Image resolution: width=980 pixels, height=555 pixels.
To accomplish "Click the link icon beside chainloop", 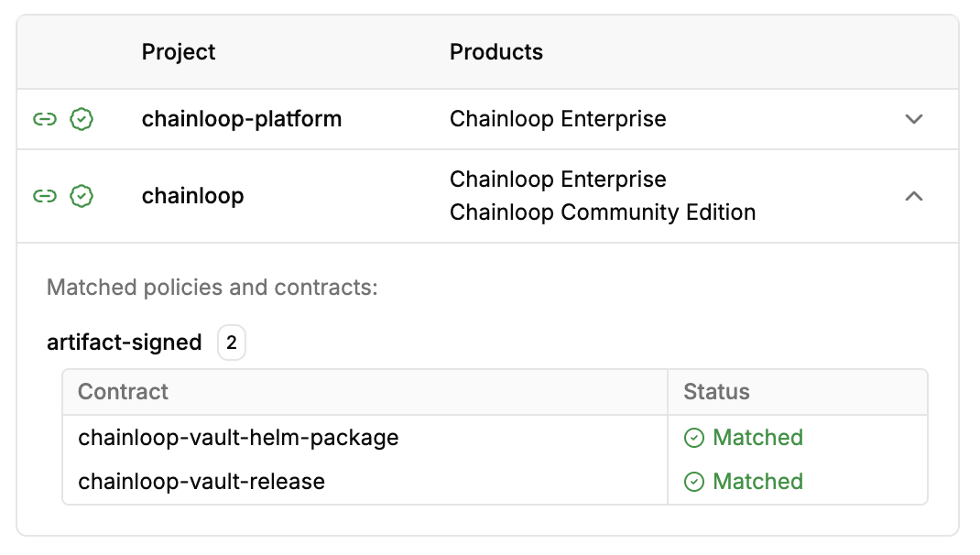I will coord(46,196).
